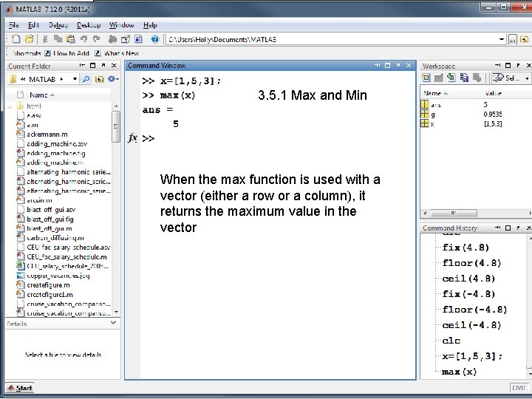Undock the Command Window panel
532x399 pixels.
click(398, 65)
